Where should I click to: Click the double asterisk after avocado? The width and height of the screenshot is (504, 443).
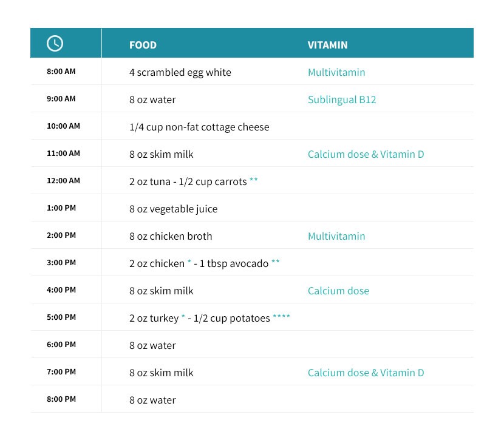(x=276, y=261)
